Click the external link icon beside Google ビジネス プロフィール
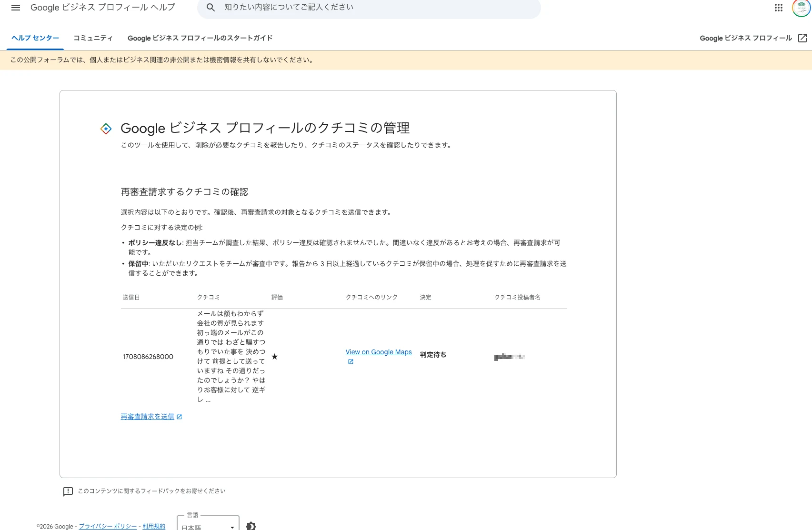This screenshot has height=530, width=812. (802, 38)
